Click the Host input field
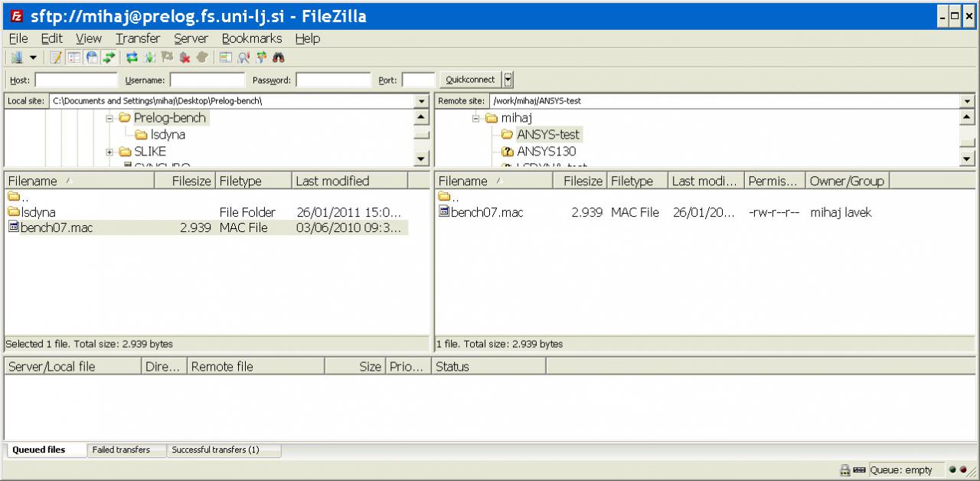The height and width of the screenshot is (481, 980). 76,80
